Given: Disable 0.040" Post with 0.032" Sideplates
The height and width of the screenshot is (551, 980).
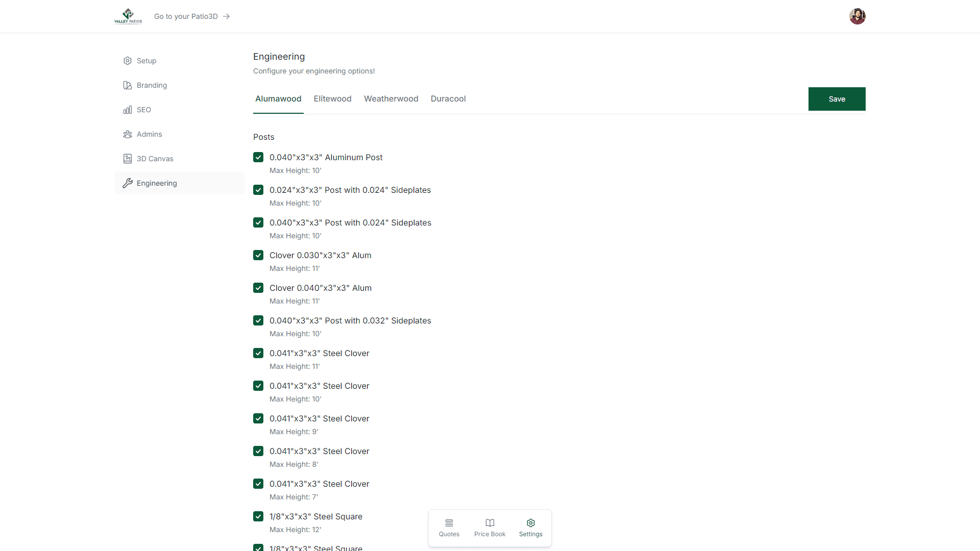Looking at the screenshot, I should (258, 320).
